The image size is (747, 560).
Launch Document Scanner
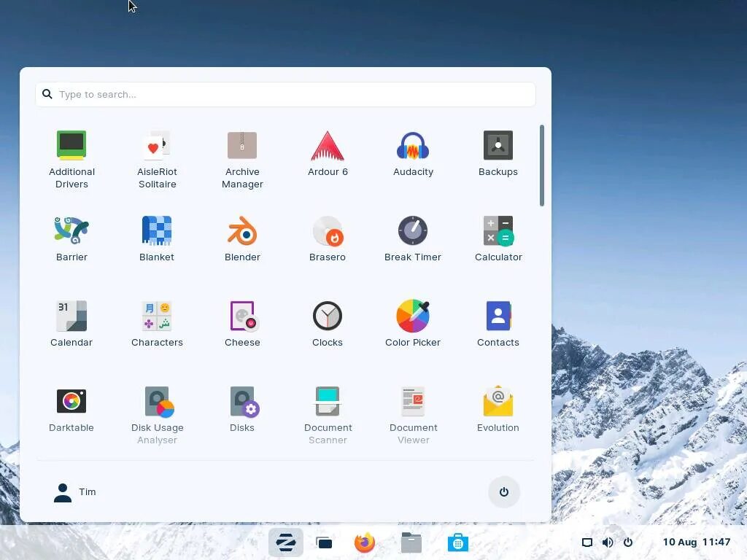click(328, 415)
